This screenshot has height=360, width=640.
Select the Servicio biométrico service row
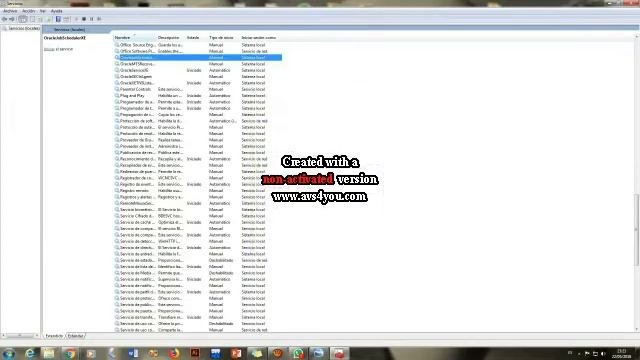[x=198, y=209]
